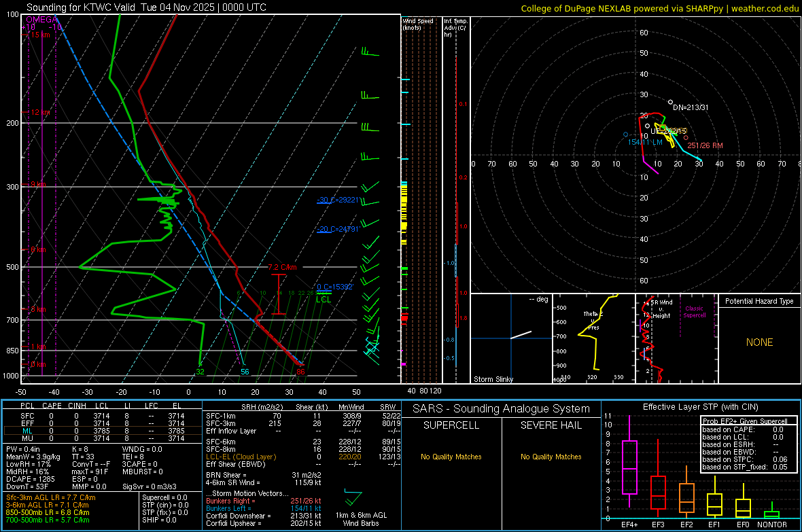
Task: Click the 'based on STPC: 0.06' entry
Action: point(745,459)
